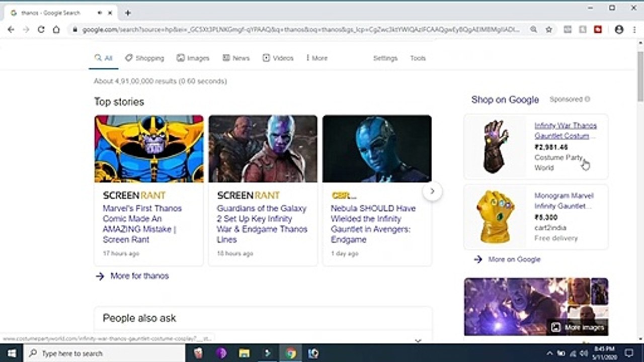The image size is (644, 362).
Task: Click the People also ask heading
Action: point(139,318)
